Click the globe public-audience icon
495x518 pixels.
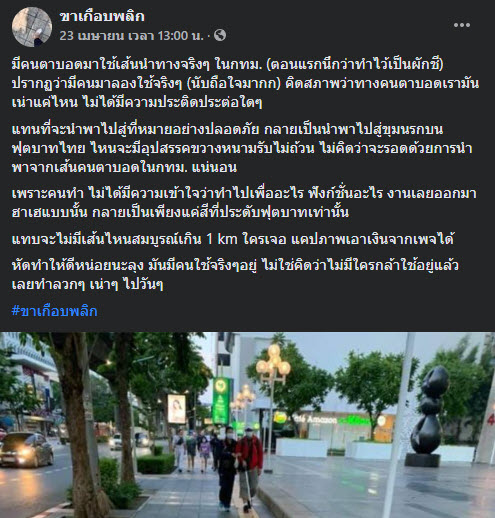click(220, 35)
